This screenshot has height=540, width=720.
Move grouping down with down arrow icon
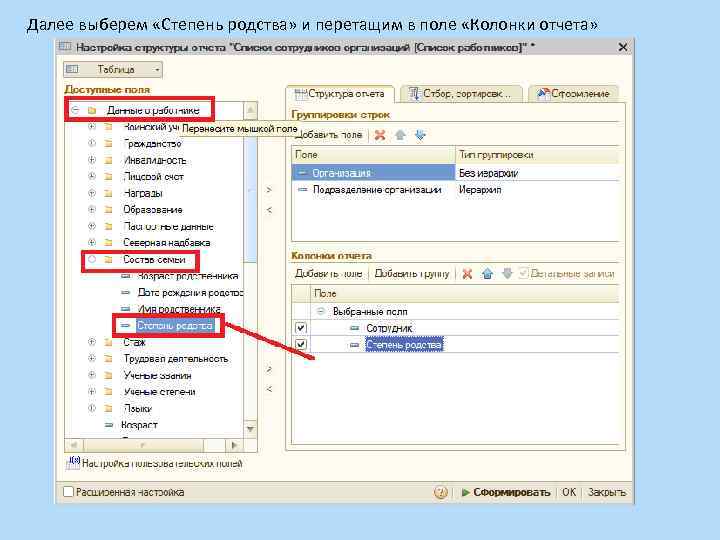(x=420, y=135)
